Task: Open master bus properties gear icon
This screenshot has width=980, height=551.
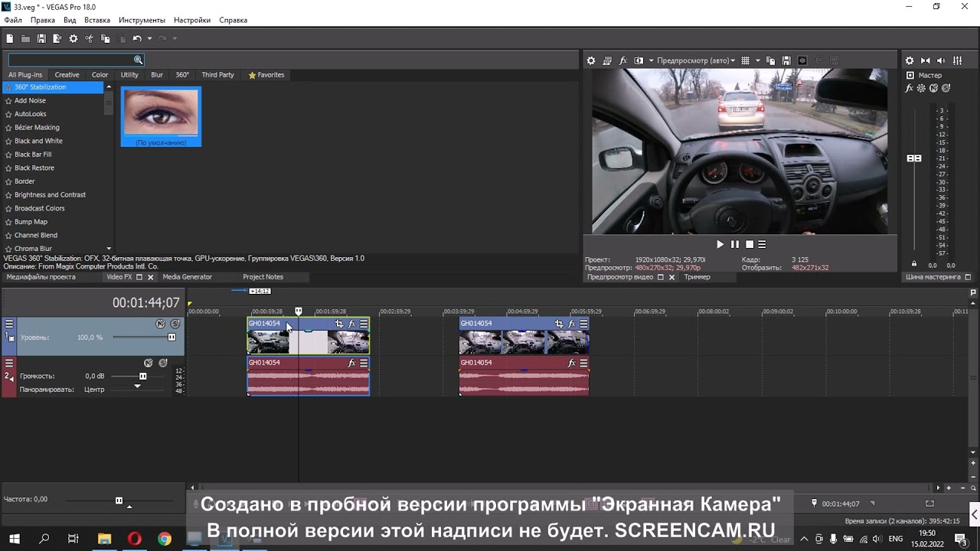Action: pyautogui.click(x=910, y=60)
